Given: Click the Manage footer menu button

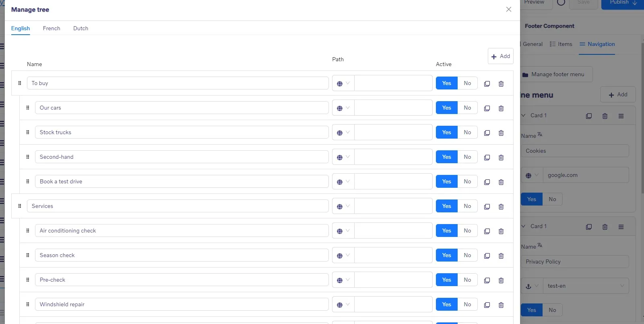Looking at the screenshot, I should (x=556, y=74).
